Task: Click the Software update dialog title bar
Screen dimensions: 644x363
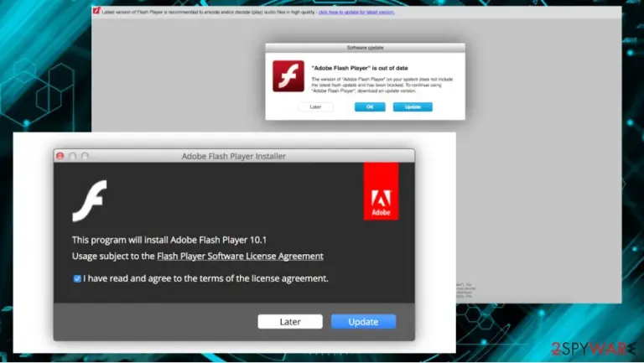Action: tap(365, 48)
